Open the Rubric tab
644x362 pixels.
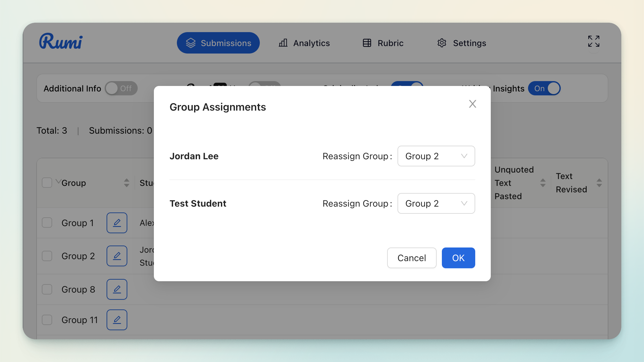point(383,43)
